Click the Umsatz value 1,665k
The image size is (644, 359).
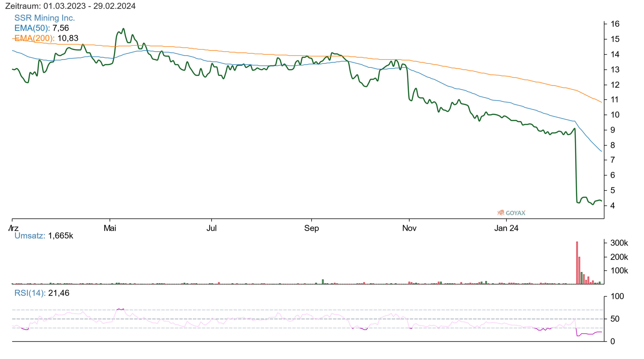61,236
